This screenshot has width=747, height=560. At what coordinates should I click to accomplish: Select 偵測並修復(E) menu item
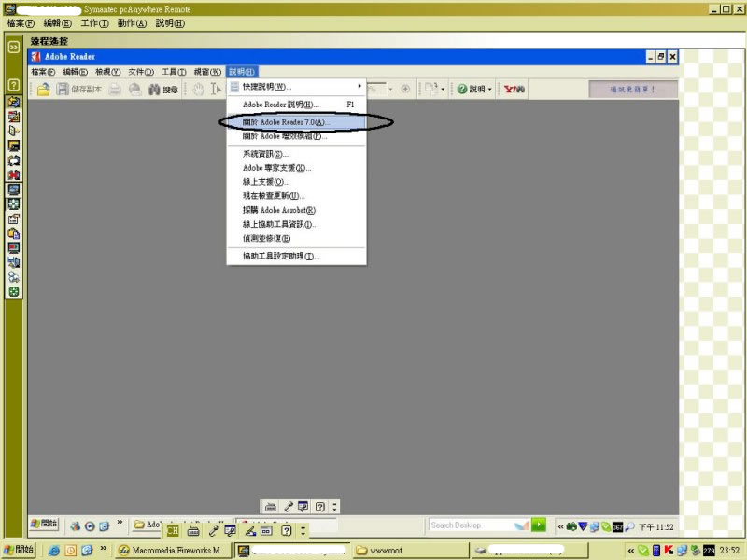[x=296, y=238]
